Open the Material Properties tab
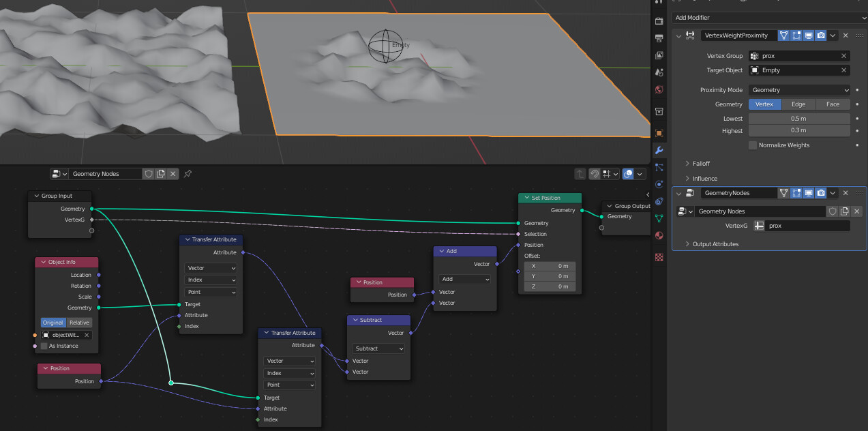This screenshot has width=868, height=431. [658, 235]
